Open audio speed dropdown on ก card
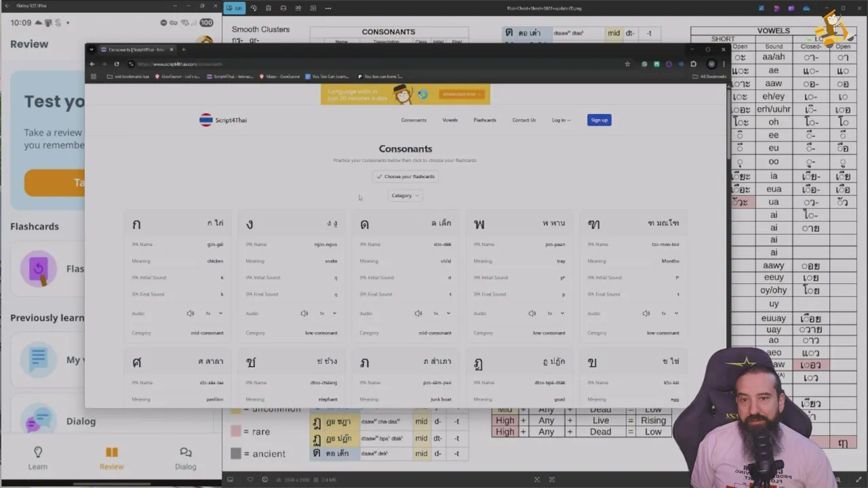This screenshot has height=488, width=868. (x=214, y=313)
